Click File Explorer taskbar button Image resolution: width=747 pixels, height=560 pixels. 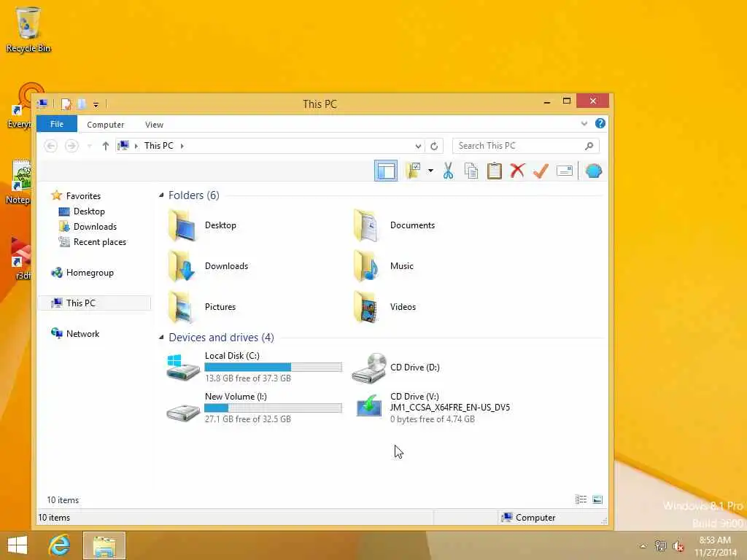click(104, 545)
